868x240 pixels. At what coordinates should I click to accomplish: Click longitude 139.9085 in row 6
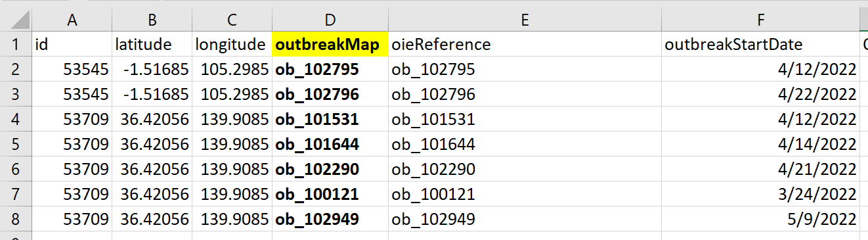coord(232,169)
